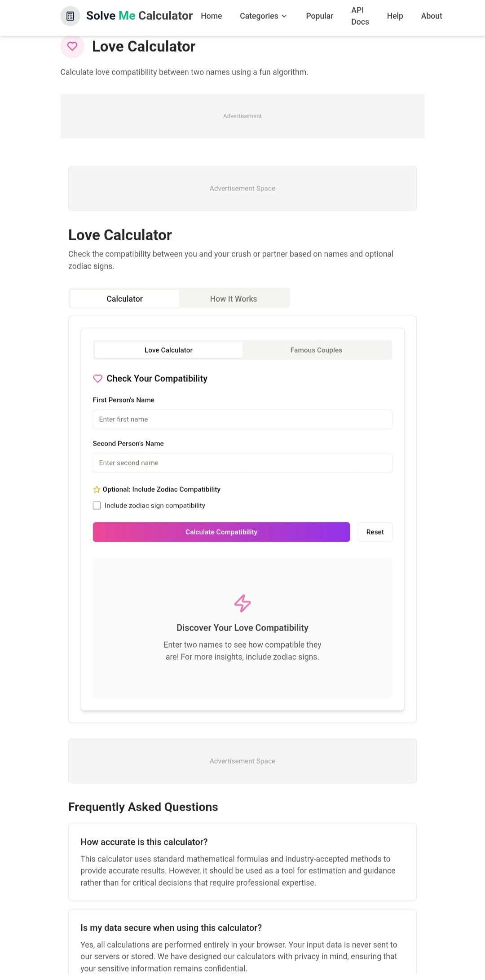
Task: Click the Reset button
Action: 375,532
